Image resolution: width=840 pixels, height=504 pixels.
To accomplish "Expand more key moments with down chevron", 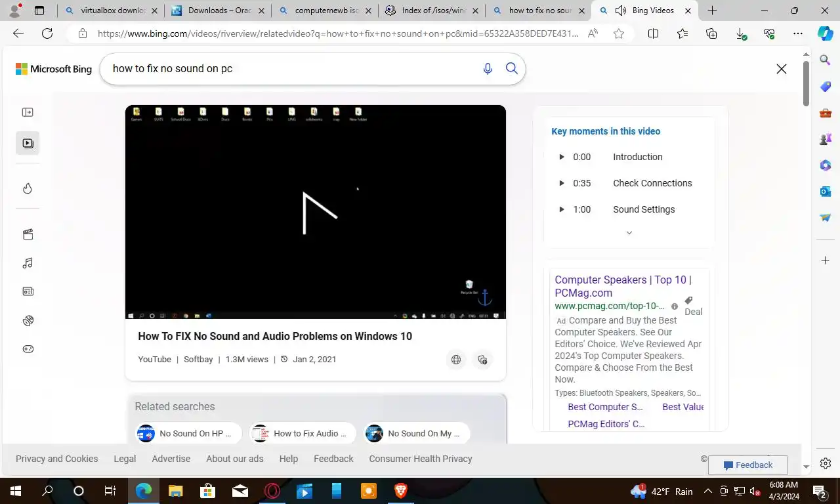I will [629, 233].
